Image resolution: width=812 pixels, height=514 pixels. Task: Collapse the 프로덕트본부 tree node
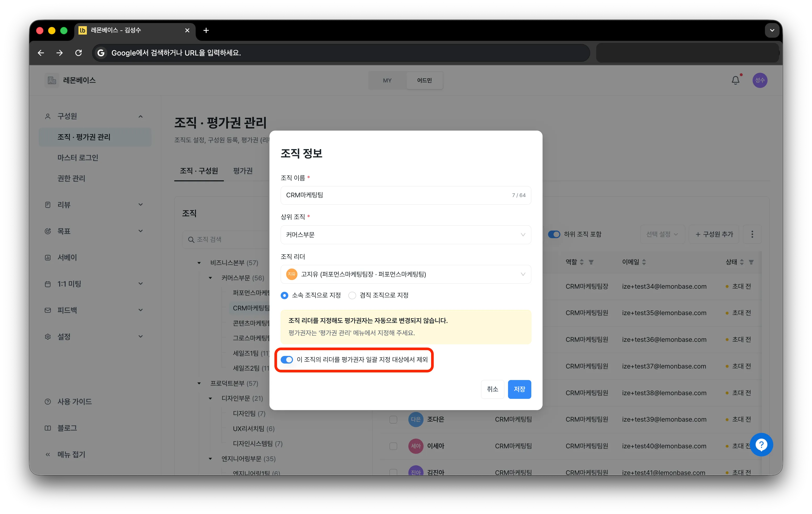point(199,383)
